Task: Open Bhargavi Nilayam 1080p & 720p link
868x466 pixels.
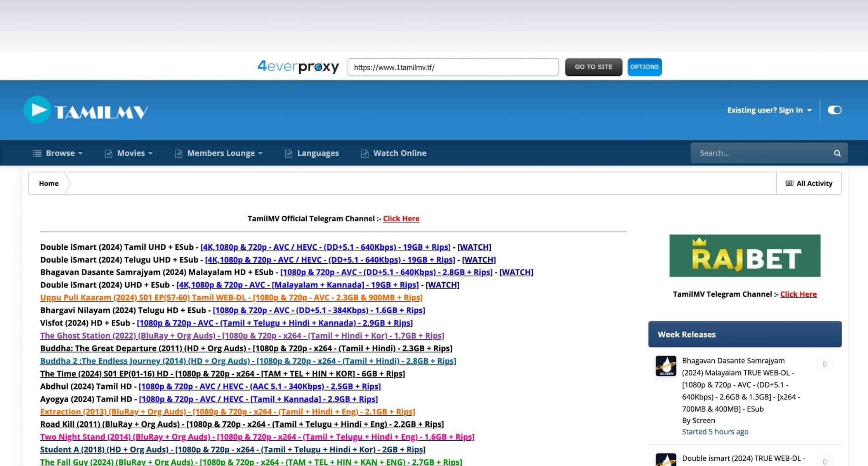Action: [x=319, y=310]
